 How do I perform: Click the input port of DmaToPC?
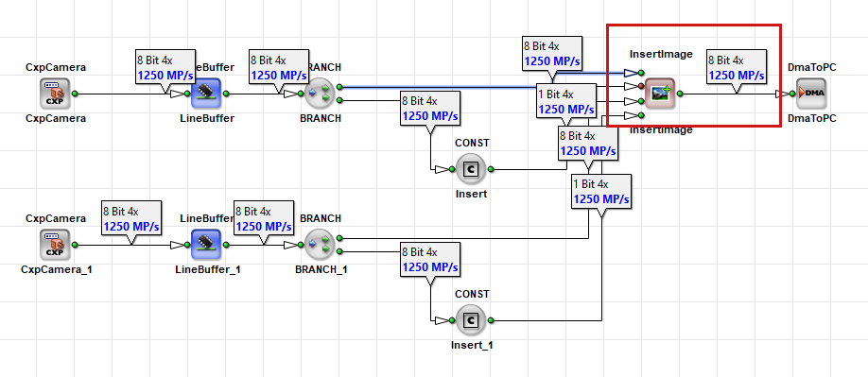coord(792,94)
